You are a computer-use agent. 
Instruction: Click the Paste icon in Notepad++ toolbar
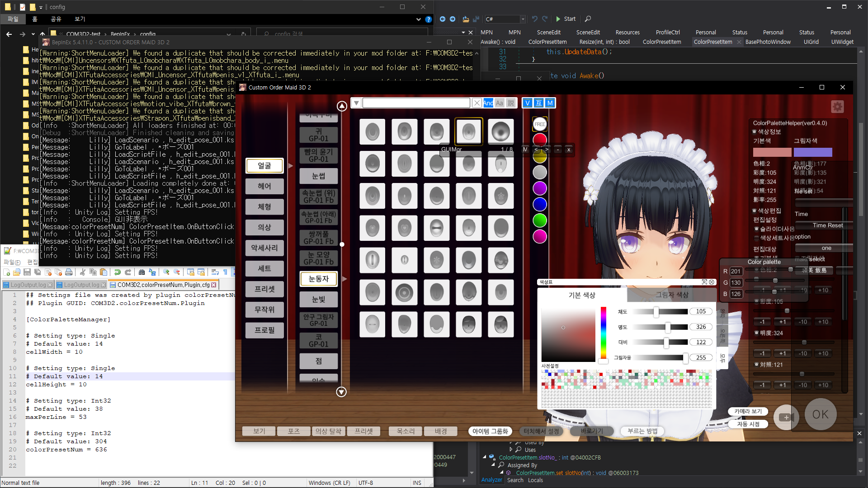(x=104, y=272)
